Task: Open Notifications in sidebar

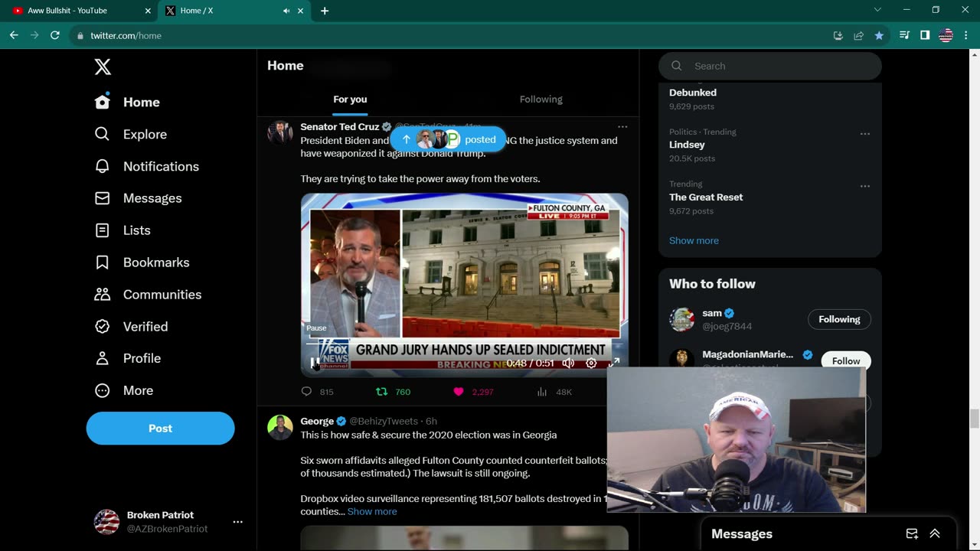Action: (x=146, y=166)
